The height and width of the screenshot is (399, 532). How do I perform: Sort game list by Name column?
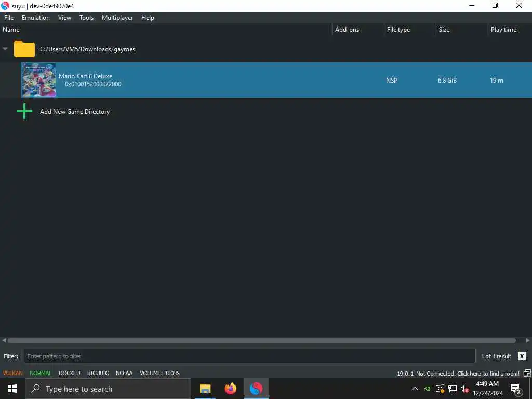(x=166, y=30)
